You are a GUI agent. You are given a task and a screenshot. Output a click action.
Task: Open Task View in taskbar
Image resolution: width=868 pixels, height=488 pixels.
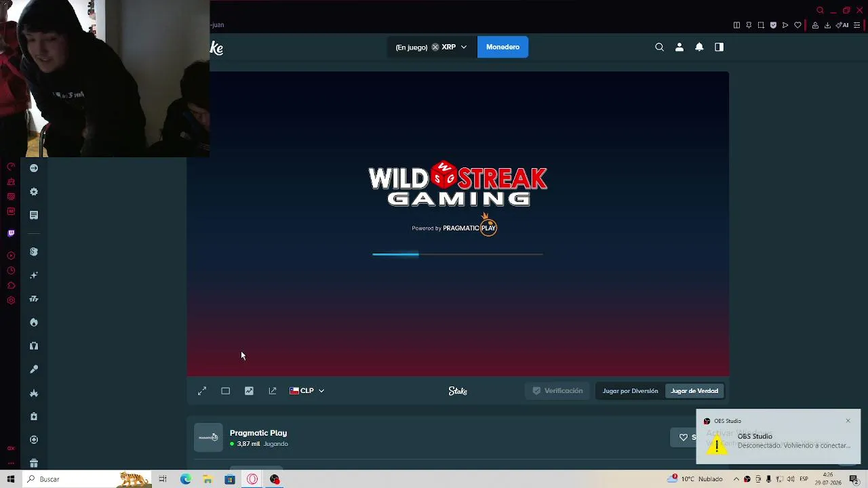163,479
